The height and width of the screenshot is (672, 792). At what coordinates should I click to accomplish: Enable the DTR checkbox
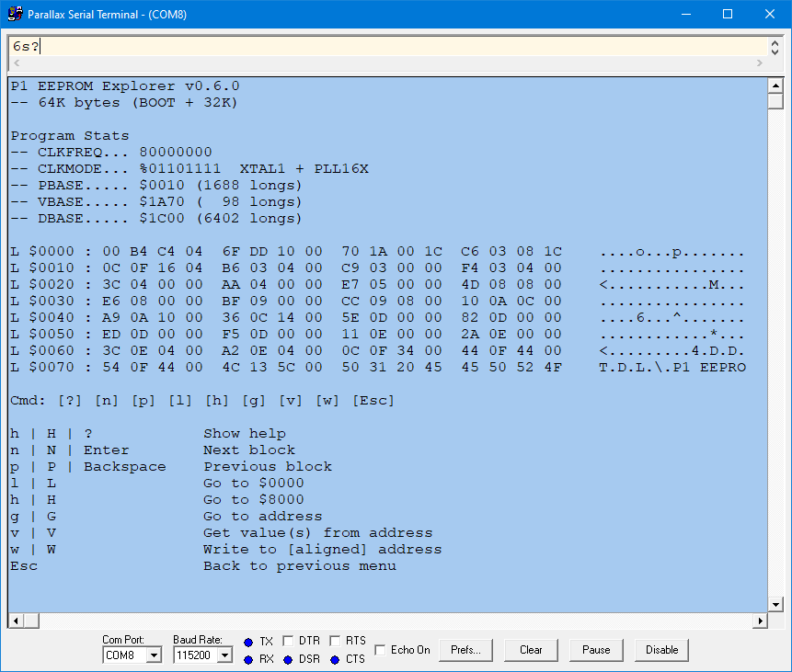[x=288, y=641]
